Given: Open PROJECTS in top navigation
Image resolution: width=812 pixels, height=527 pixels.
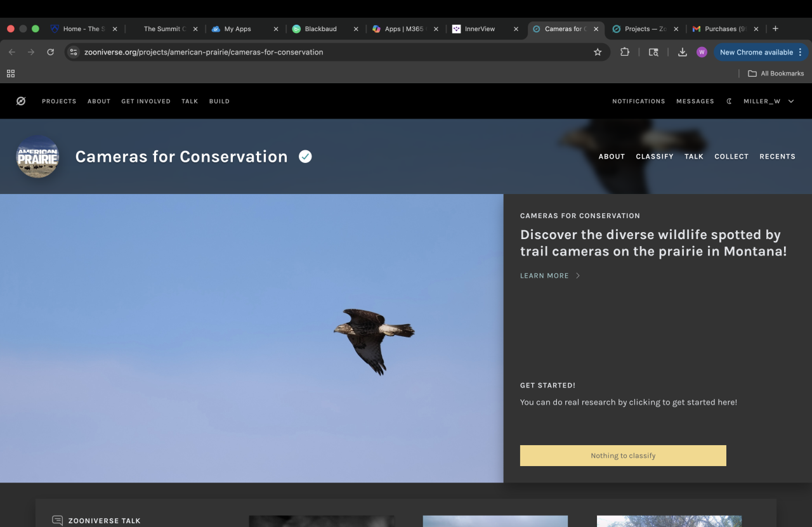Looking at the screenshot, I should click(x=59, y=101).
